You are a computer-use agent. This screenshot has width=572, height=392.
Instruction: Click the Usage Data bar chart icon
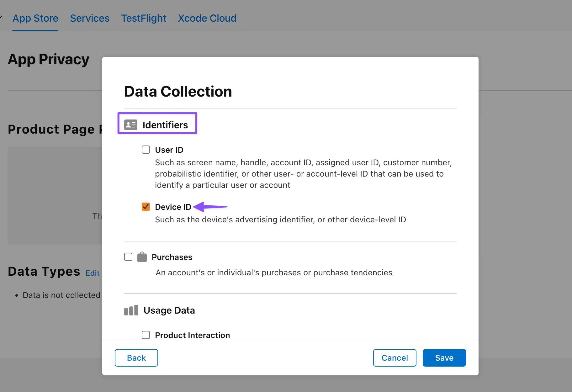tap(131, 310)
